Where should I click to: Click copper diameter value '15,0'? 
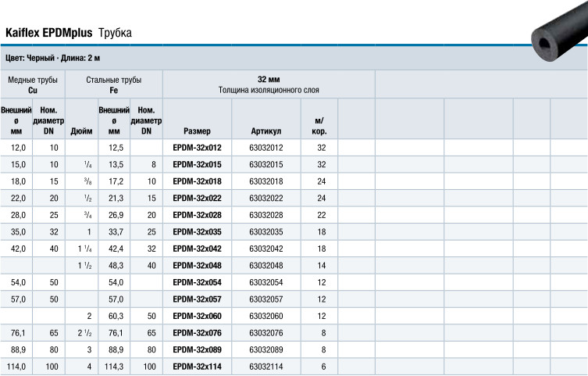(x=19, y=165)
